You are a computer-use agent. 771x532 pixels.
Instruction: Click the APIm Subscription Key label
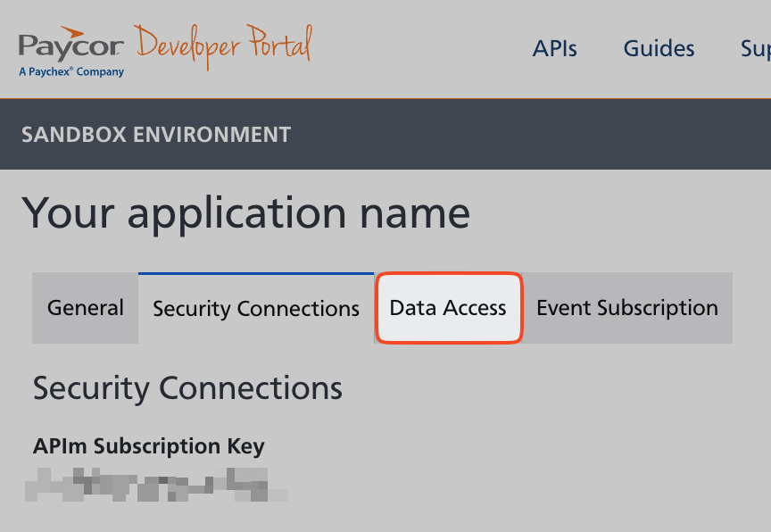149,446
